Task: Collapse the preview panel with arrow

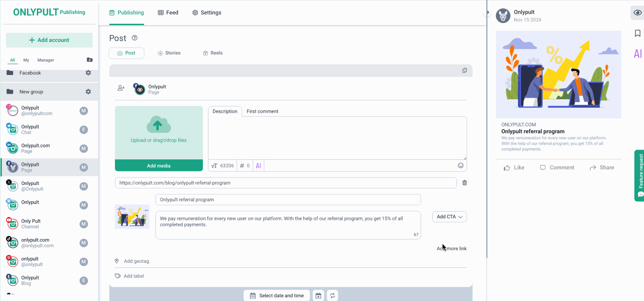Action: pyautogui.click(x=488, y=13)
